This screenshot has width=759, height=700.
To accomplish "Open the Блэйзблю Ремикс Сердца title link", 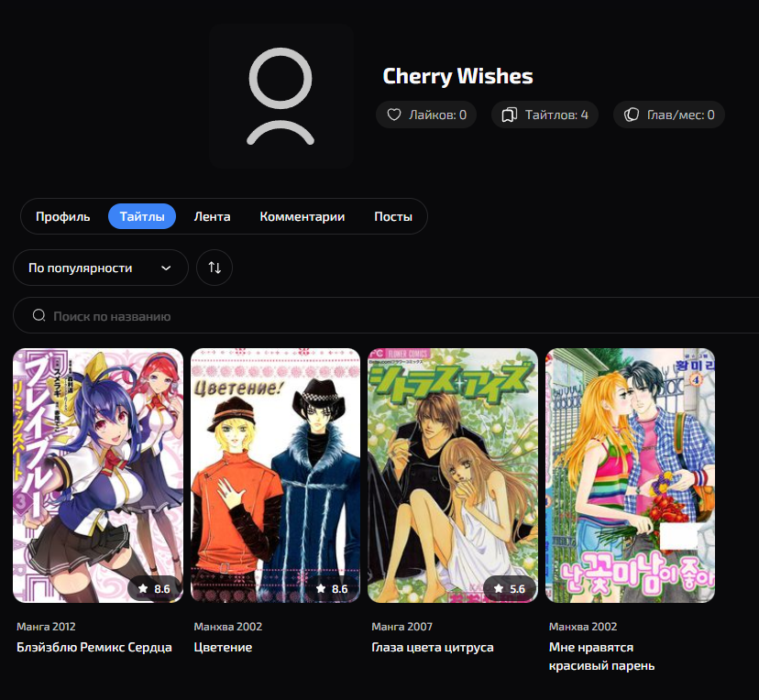I will point(93,647).
